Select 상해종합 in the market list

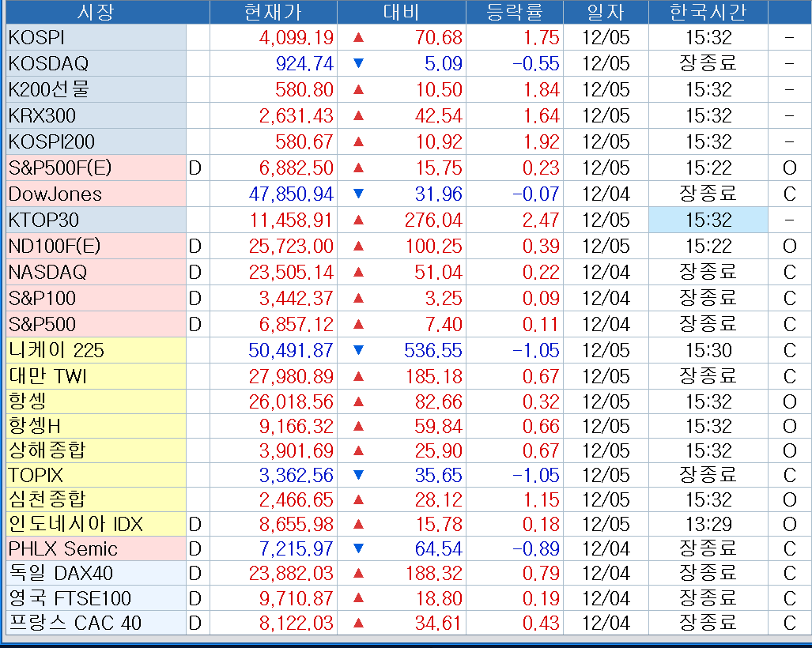47,450
